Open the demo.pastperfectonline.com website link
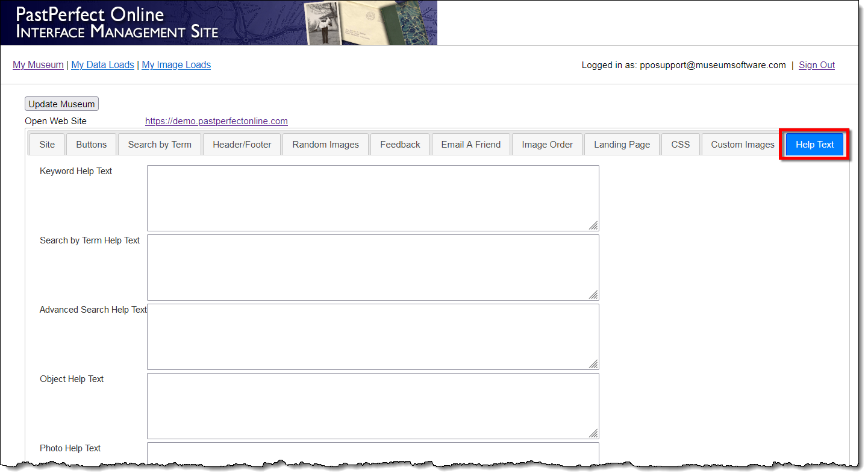Viewport: 868px width, 476px height. 216,121
